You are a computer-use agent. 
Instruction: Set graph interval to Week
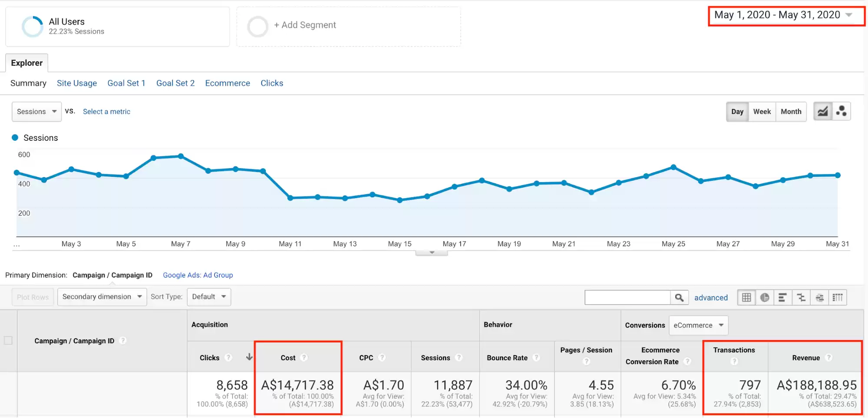(x=762, y=112)
